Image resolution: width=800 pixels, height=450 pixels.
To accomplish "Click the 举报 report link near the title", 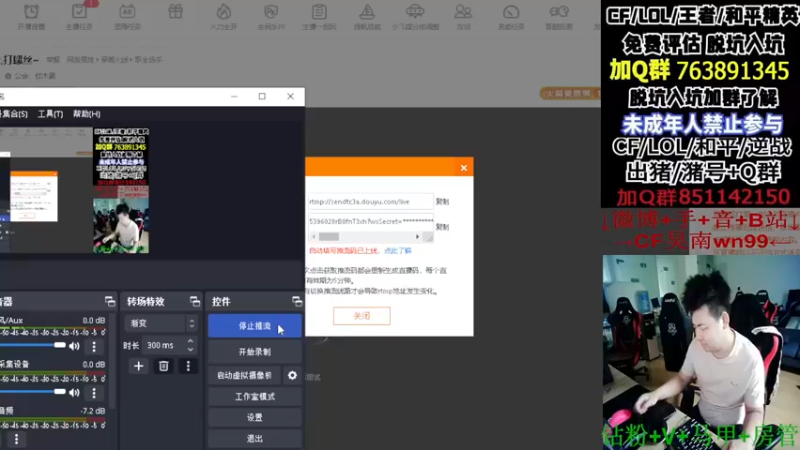I will click(53, 60).
